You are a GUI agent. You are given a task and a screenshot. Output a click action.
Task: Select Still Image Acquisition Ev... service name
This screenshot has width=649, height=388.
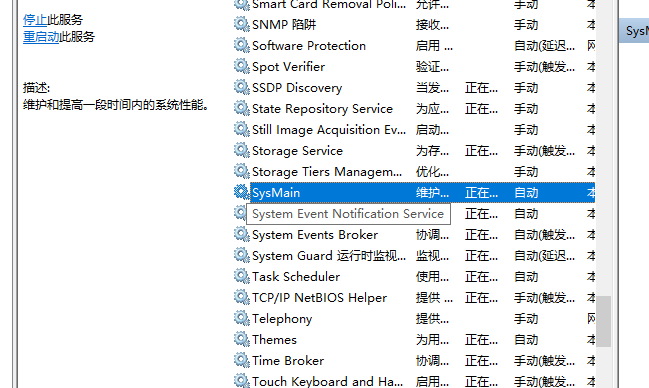[329, 130]
